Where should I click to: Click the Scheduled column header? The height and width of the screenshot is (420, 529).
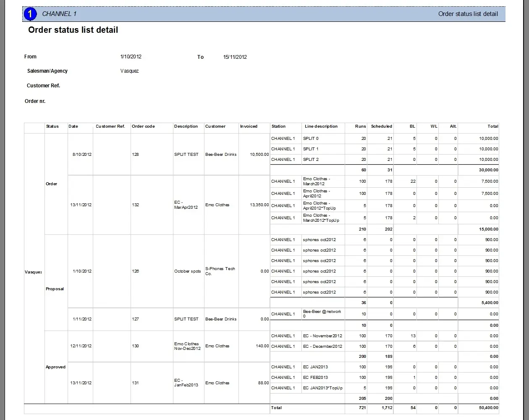pyautogui.click(x=381, y=126)
